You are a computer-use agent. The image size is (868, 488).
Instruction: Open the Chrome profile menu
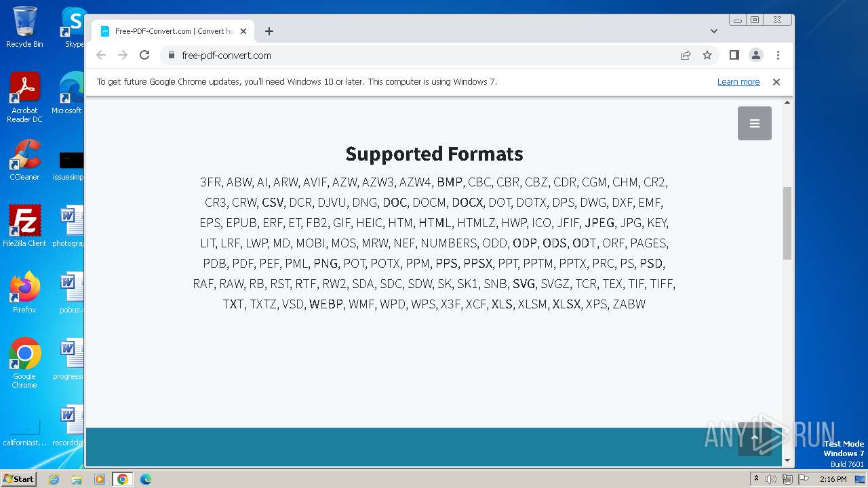click(x=755, y=55)
